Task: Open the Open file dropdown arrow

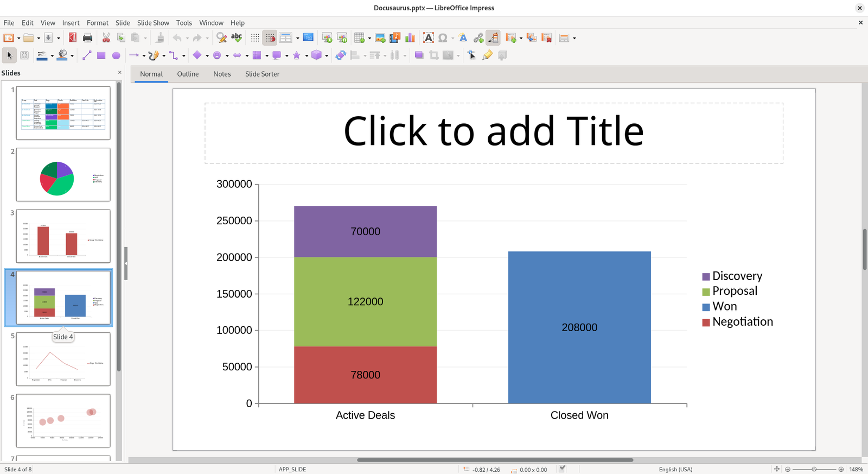Action: click(x=39, y=38)
